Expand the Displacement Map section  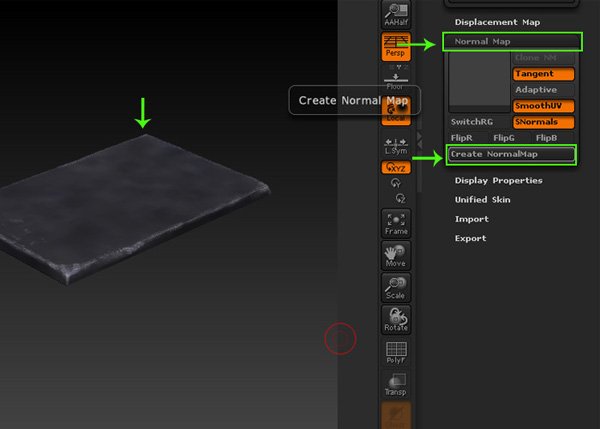coord(497,22)
